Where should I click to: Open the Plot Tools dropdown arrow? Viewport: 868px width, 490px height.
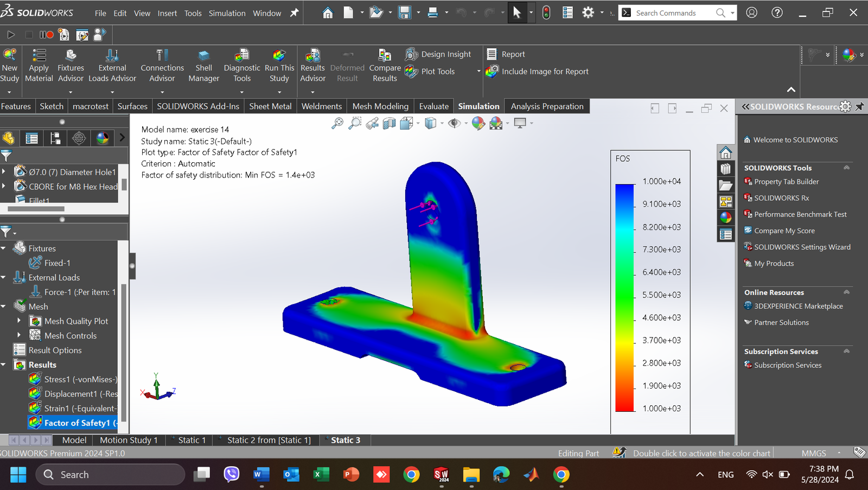(x=478, y=72)
